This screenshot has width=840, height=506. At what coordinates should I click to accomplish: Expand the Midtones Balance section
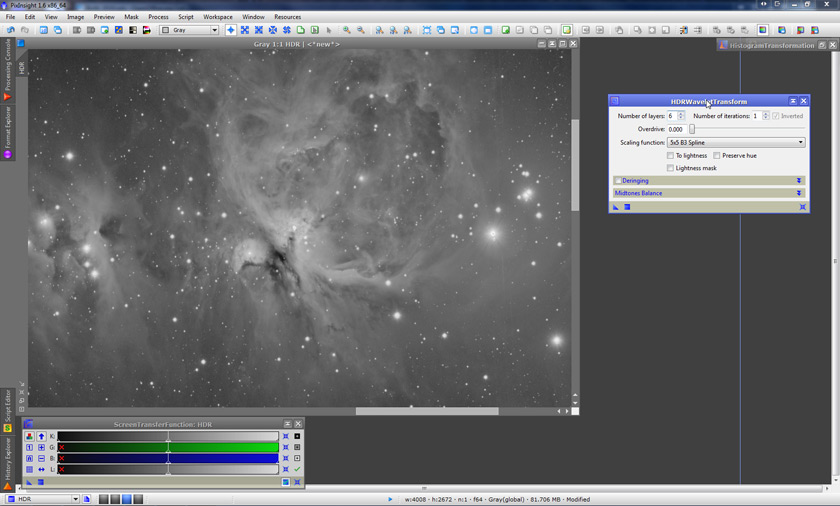(x=799, y=193)
